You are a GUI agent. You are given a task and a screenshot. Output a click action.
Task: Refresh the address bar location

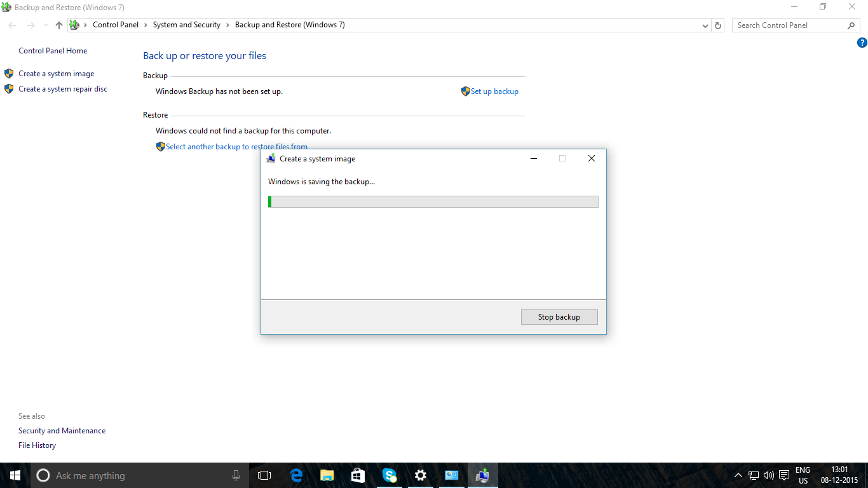click(718, 25)
